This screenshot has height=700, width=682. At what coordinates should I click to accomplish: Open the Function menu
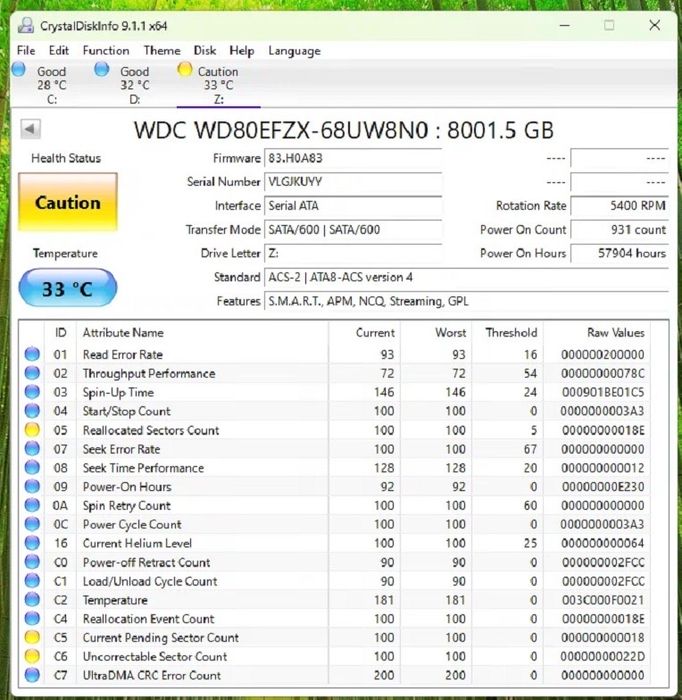[x=106, y=50]
